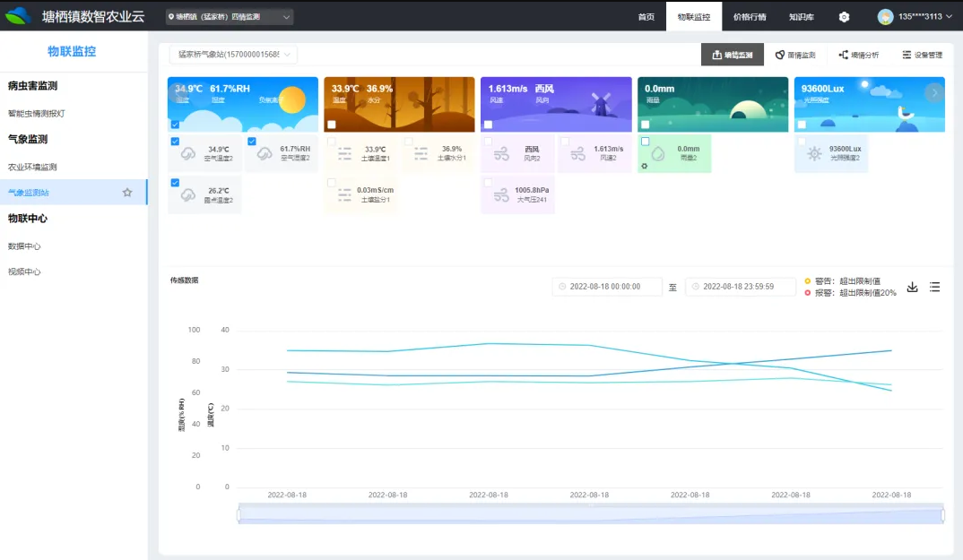
Task: Click the 墒情分析 button
Action: pyautogui.click(x=858, y=55)
